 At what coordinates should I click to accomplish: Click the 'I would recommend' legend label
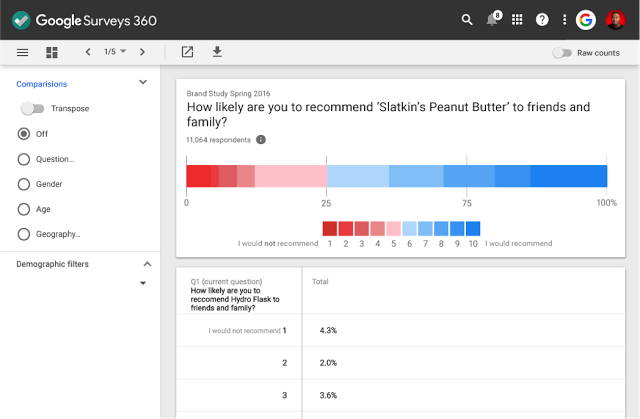(518, 244)
